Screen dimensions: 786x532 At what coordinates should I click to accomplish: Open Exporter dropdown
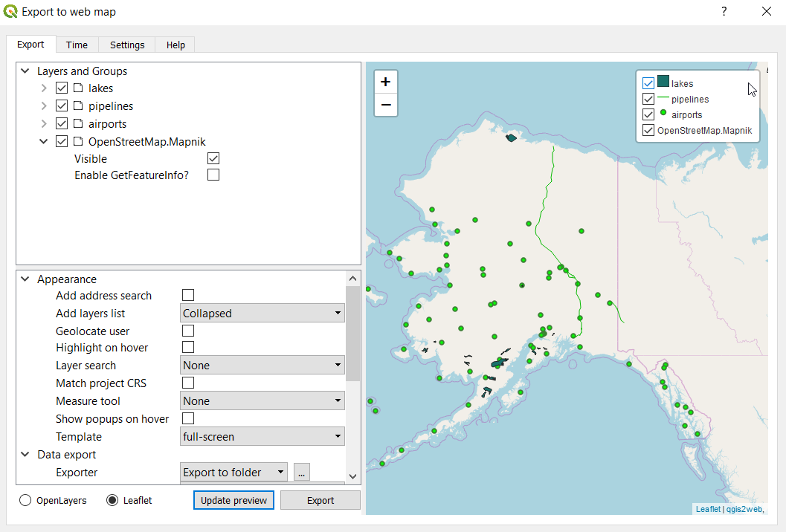(x=233, y=472)
